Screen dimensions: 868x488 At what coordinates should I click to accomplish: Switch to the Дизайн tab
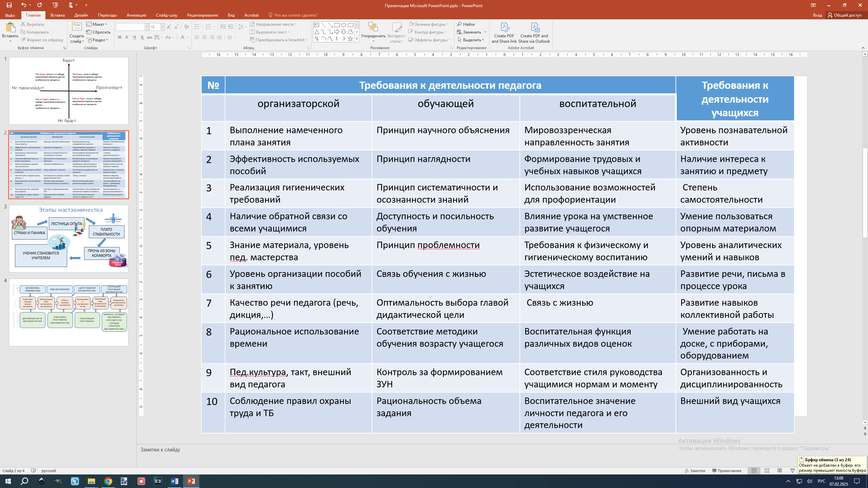[x=81, y=15]
